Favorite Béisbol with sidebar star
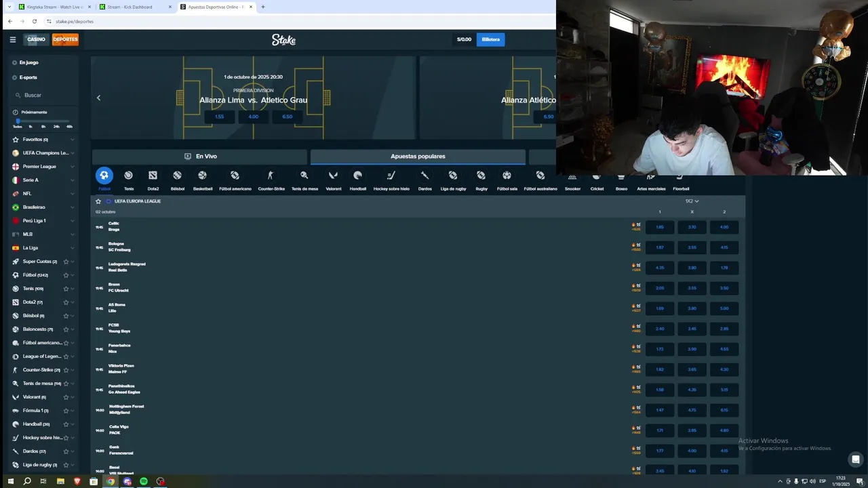This screenshot has width=868, height=488. pos(66,316)
